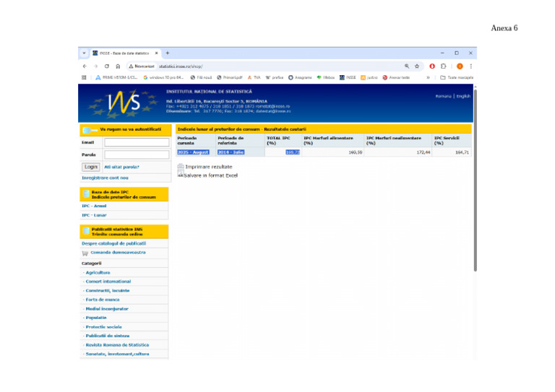555x392 pixels.
Task: Open the Opera extension red icon
Action: pyautogui.click(x=432, y=66)
